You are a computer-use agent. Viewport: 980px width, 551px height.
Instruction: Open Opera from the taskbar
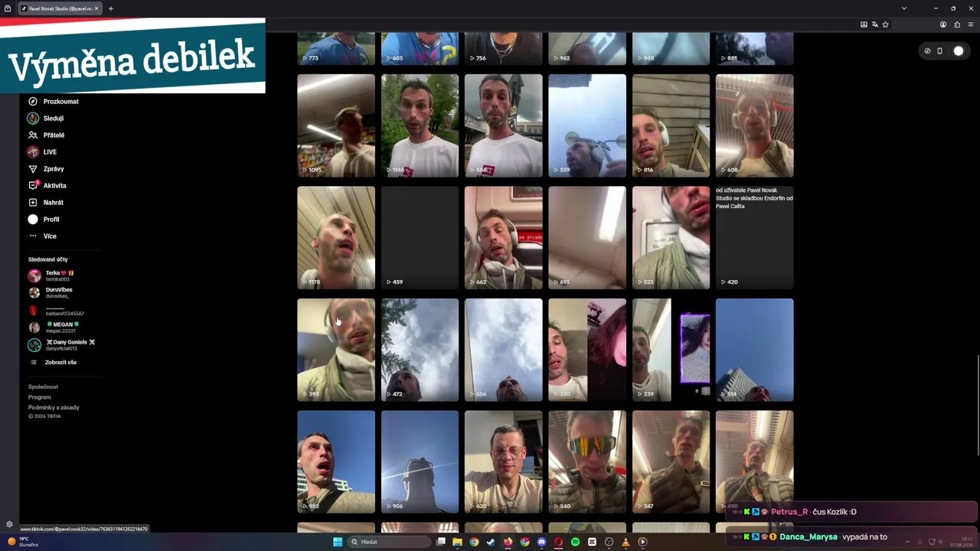point(558,542)
